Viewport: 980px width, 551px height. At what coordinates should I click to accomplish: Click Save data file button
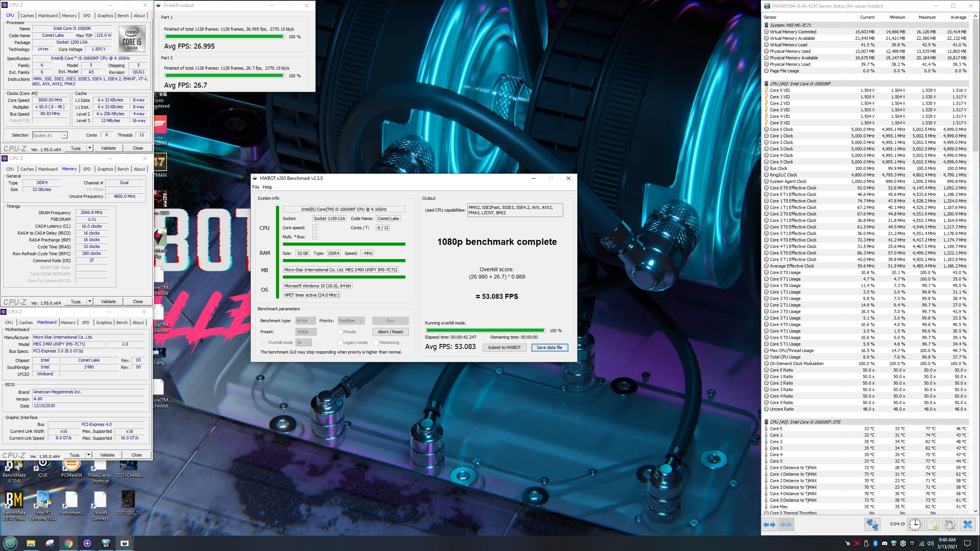tap(549, 347)
